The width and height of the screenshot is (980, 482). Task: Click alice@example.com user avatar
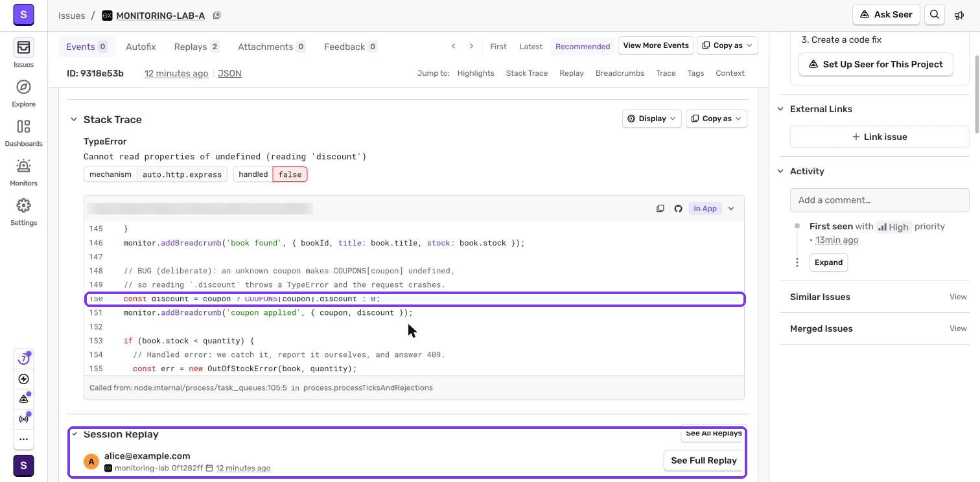91,461
